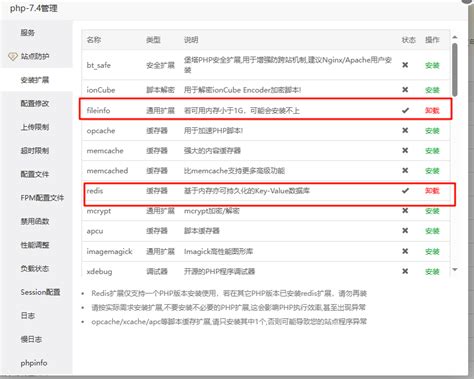Click the memcache extension name
Viewport: 474px width, 379px height.
click(105, 151)
